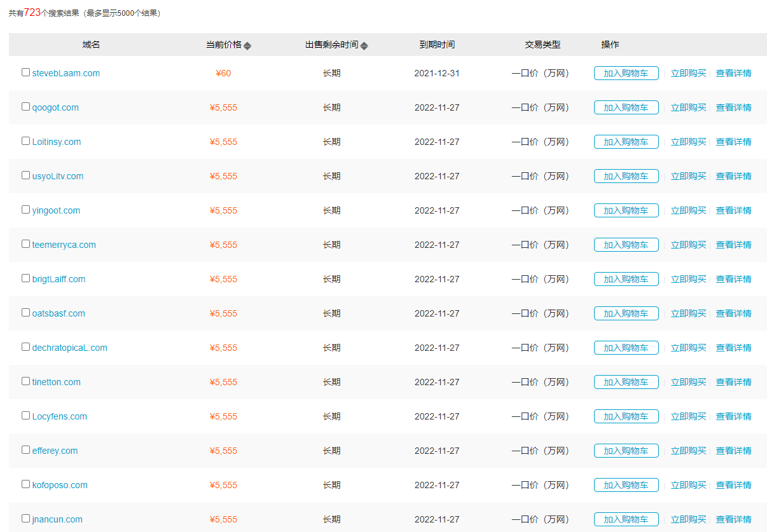Buy Locyfens.com now (立即购买)
This screenshot has height=532, width=767.
tap(689, 416)
